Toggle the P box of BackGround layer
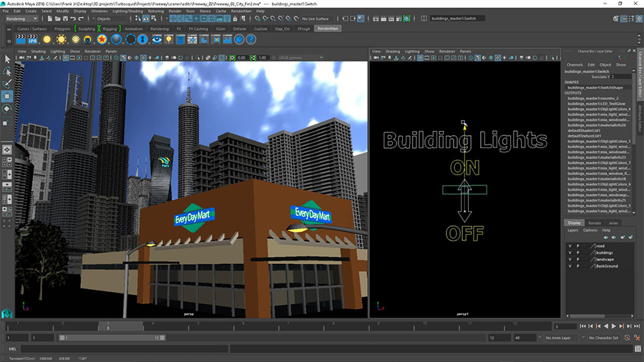The image size is (644, 362). [x=578, y=266]
